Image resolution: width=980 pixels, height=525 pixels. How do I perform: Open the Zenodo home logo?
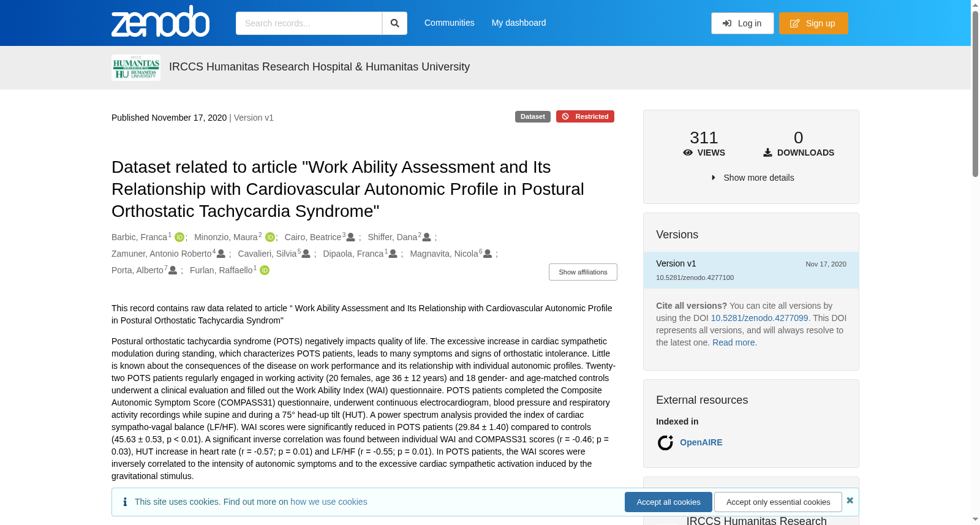click(x=160, y=21)
